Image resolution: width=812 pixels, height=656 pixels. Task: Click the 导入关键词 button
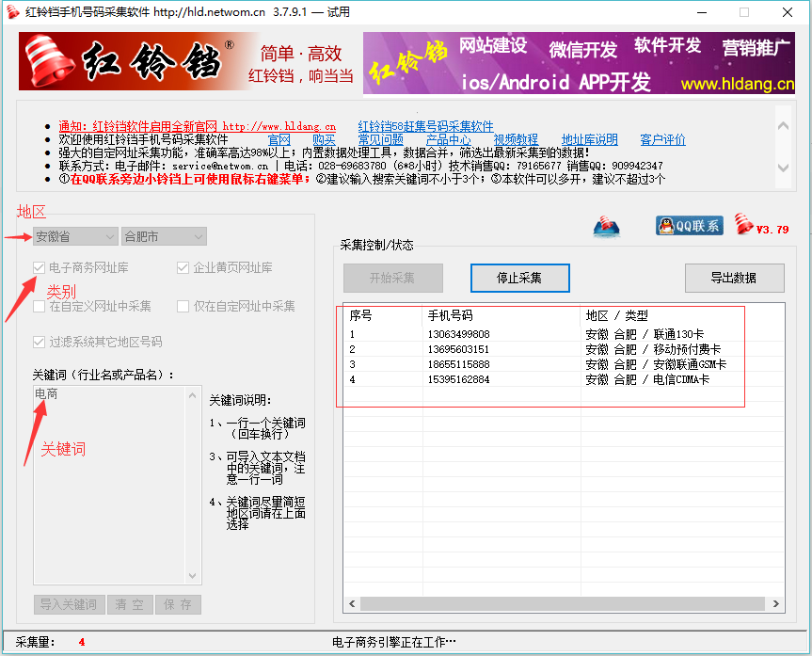pyautogui.click(x=69, y=604)
